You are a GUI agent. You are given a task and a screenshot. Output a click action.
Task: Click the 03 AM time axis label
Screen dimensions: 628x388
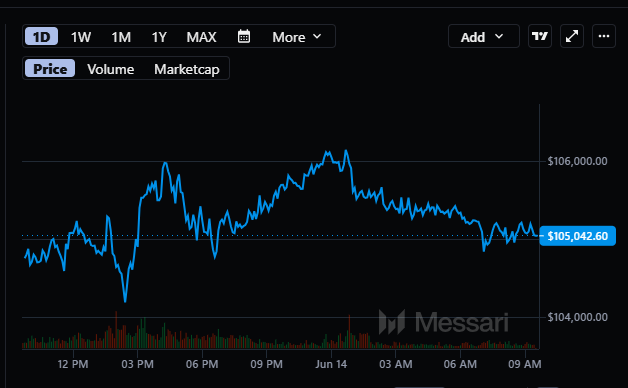click(396, 364)
